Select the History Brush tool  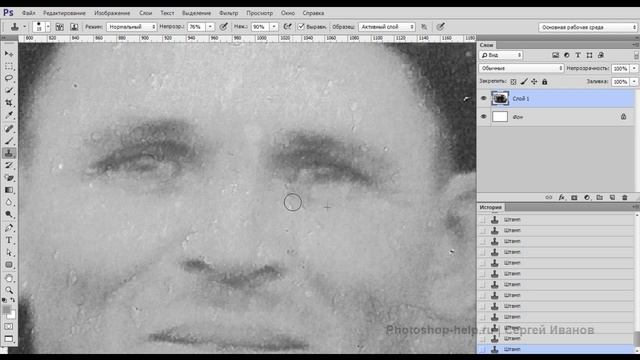pyautogui.click(x=9, y=165)
